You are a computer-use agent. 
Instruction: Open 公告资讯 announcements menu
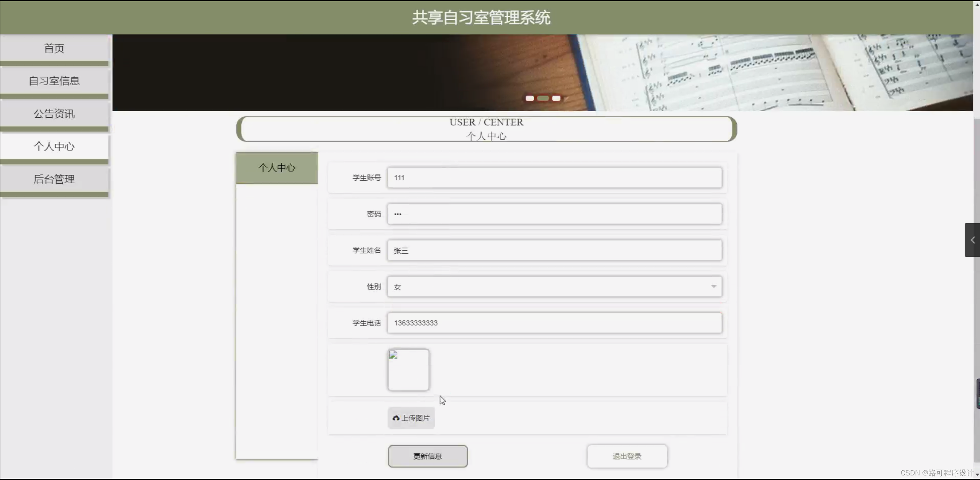click(x=54, y=113)
